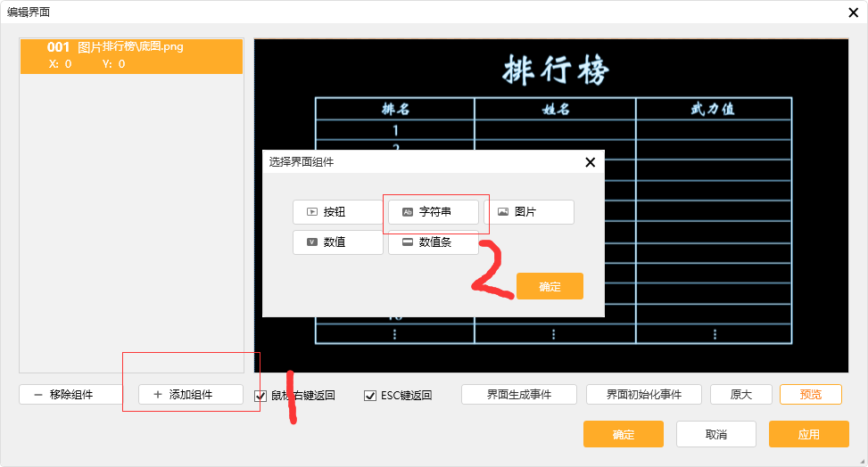
Task: Click the plus 添加组件 button
Action: point(190,395)
